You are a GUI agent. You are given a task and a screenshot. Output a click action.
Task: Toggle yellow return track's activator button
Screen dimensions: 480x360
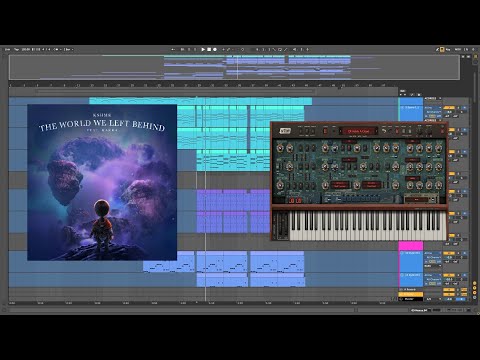(x=449, y=294)
